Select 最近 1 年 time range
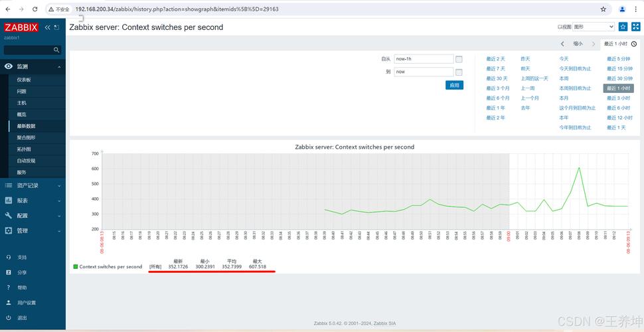The image size is (644, 332). click(495, 108)
